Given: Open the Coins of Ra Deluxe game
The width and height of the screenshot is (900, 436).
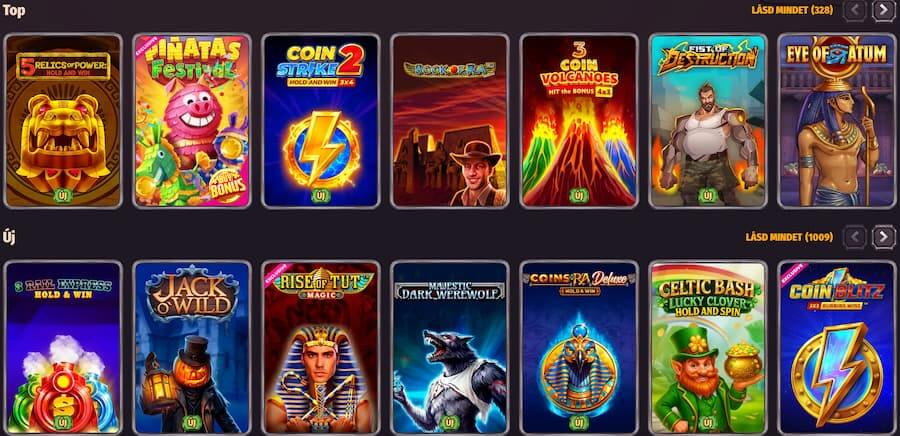Looking at the screenshot, I should coord(579,348).
